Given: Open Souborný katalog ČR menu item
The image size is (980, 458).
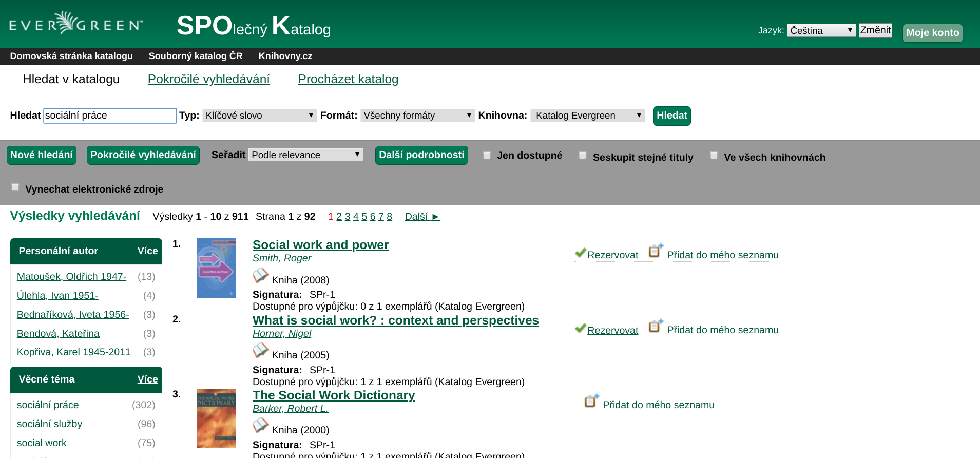Looking at the screenshot, I should [196, 56].
